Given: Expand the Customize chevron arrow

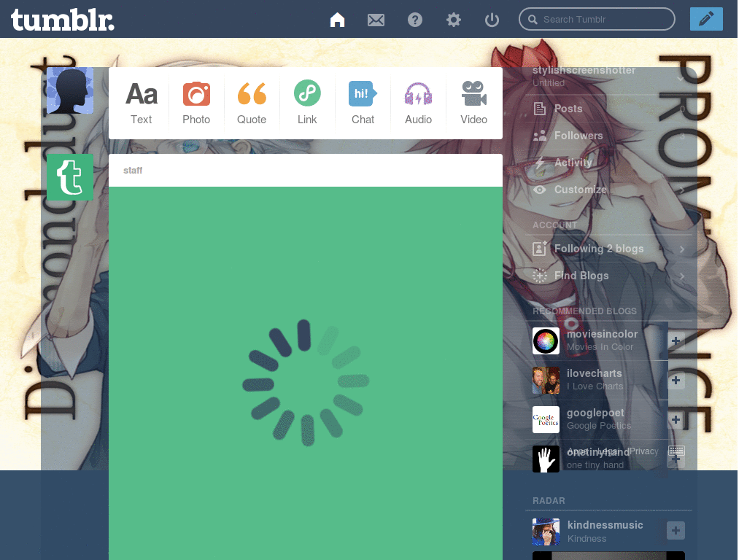Looking at the screenshot, I should tap(682, 190).
